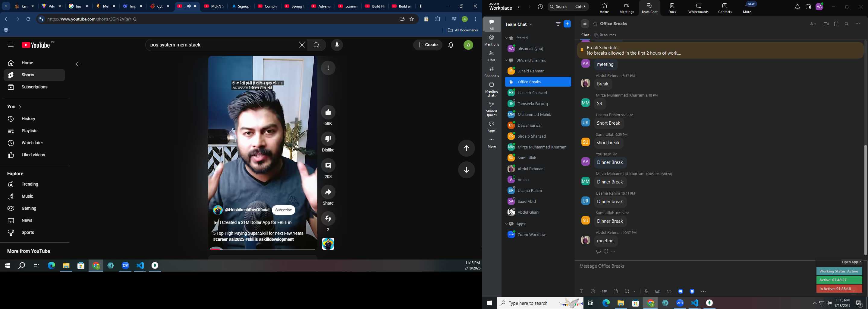Search within Office Breaks chat
This screenshot has height=309, width=868.
846,24
